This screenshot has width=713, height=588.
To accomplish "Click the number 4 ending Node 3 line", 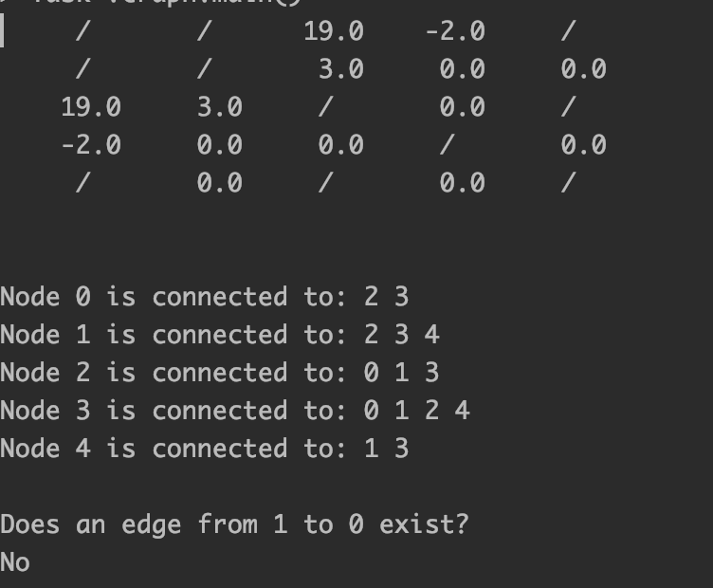I will click(463, 411).
